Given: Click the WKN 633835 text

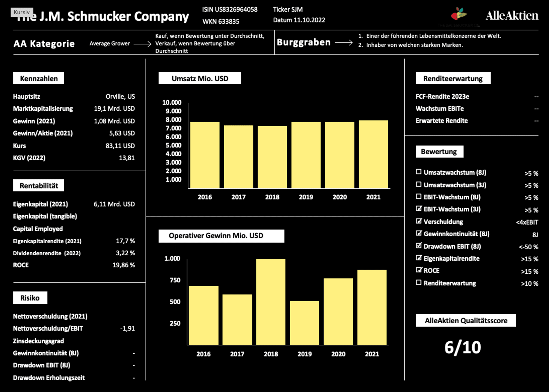Looking at the screenshot, I should point(221,21).
